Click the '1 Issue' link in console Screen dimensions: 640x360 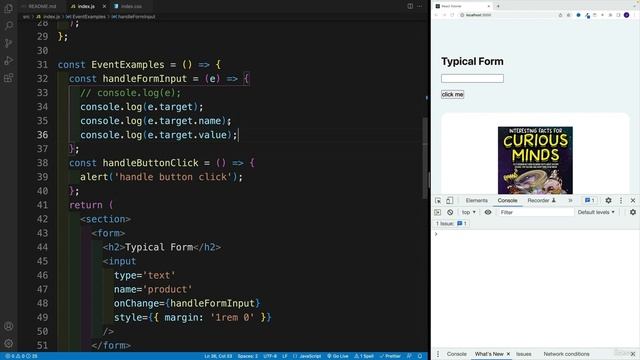point(451,224)
